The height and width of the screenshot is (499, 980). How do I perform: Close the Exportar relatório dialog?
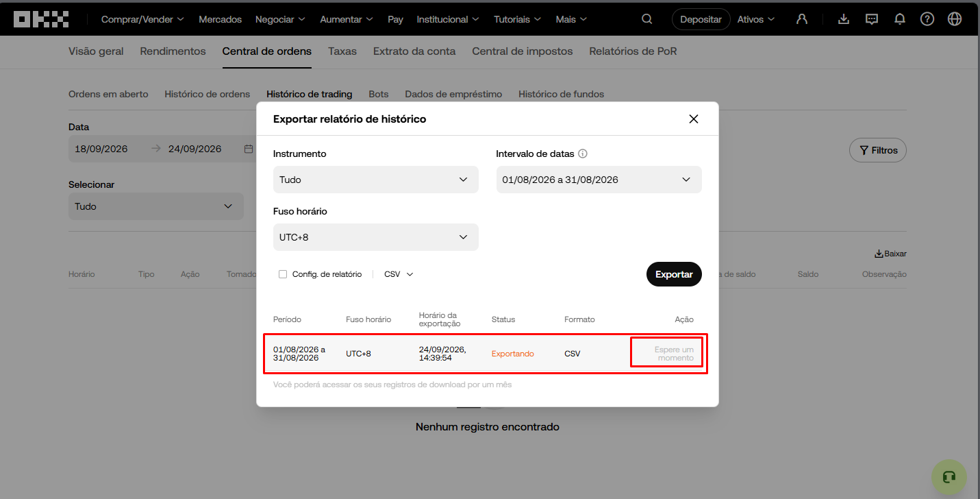click(x=694, y=119)
